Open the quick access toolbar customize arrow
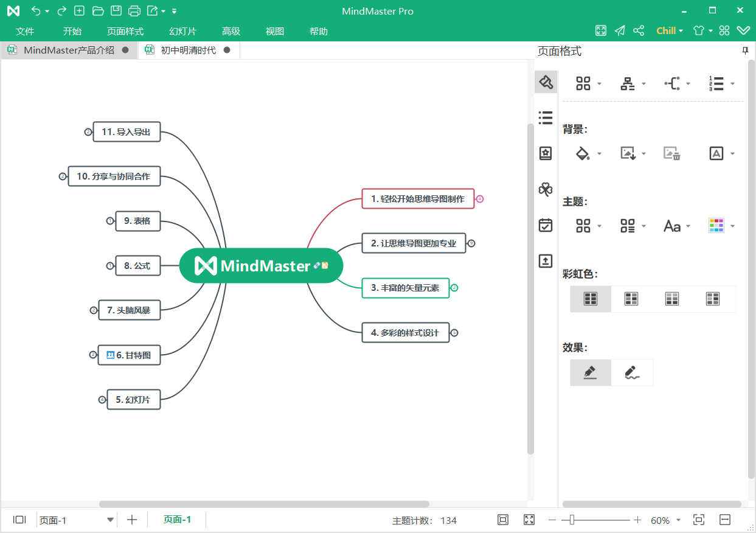Image resolution: width=756 pixels, height=533 pixels. pyautogui.click(x=175, y=11)
